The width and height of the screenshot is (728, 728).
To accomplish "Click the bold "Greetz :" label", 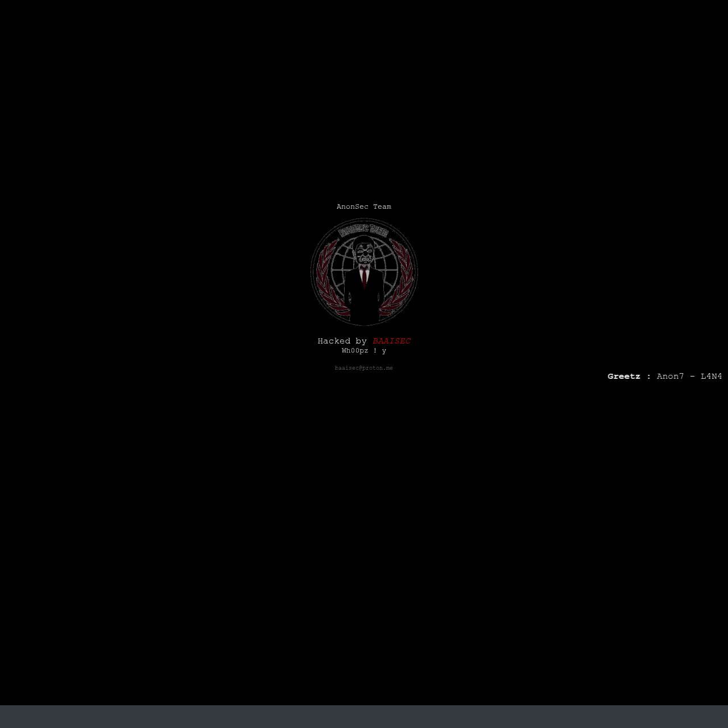I will [x=629, y=377].
